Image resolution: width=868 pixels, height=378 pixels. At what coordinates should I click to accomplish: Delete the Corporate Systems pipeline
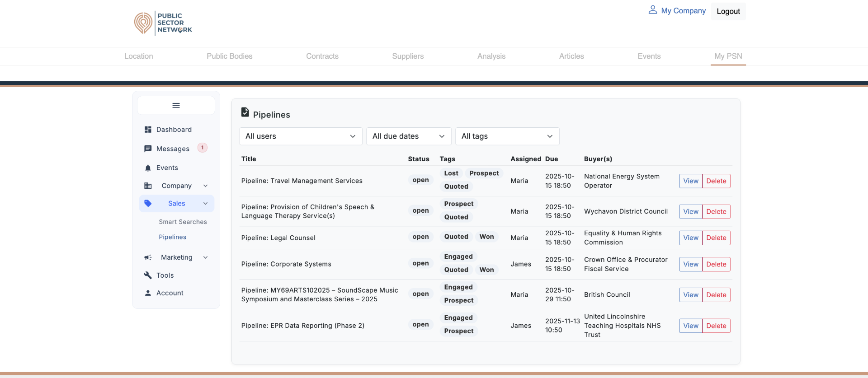[716, 264]
